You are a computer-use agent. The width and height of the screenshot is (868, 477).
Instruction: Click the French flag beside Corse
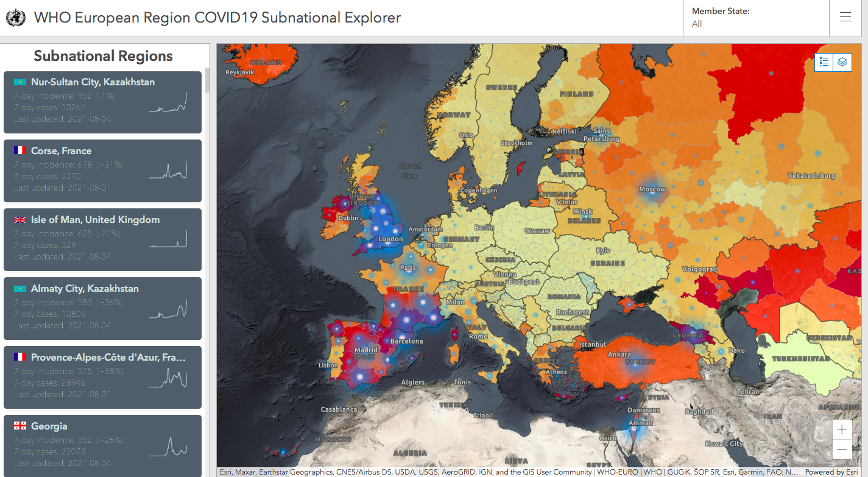[20, 151]
